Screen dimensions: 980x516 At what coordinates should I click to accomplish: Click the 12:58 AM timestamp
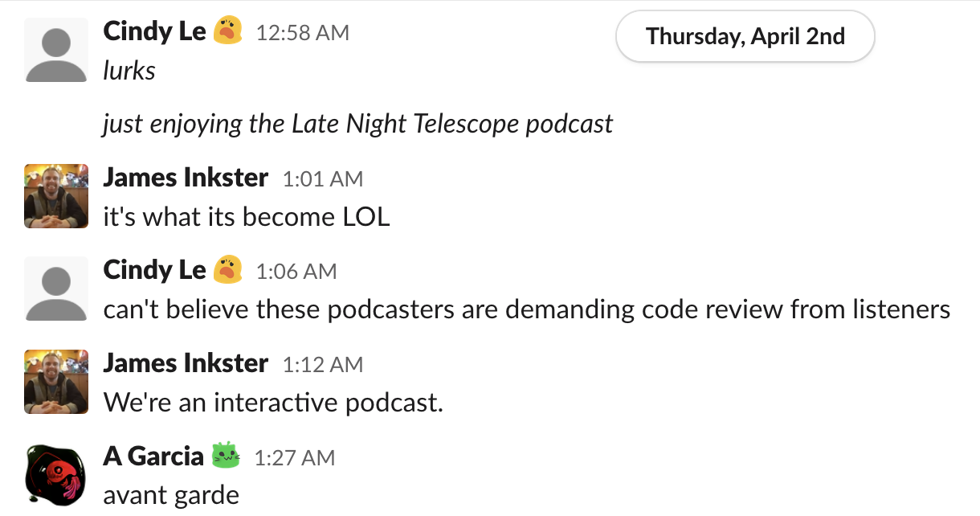[303, 33]
